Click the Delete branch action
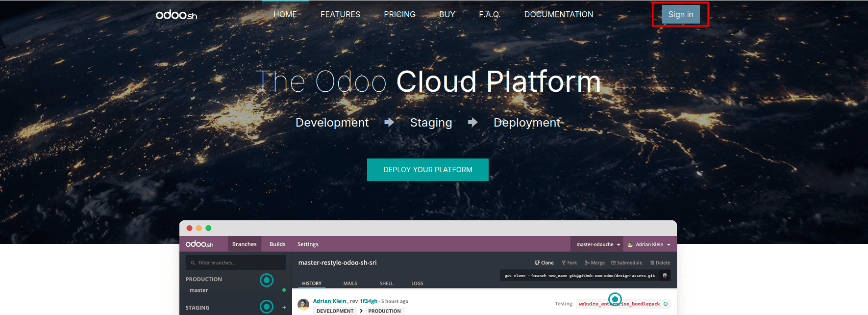Viewport: 868px width, 315px height. click(660, 262)
